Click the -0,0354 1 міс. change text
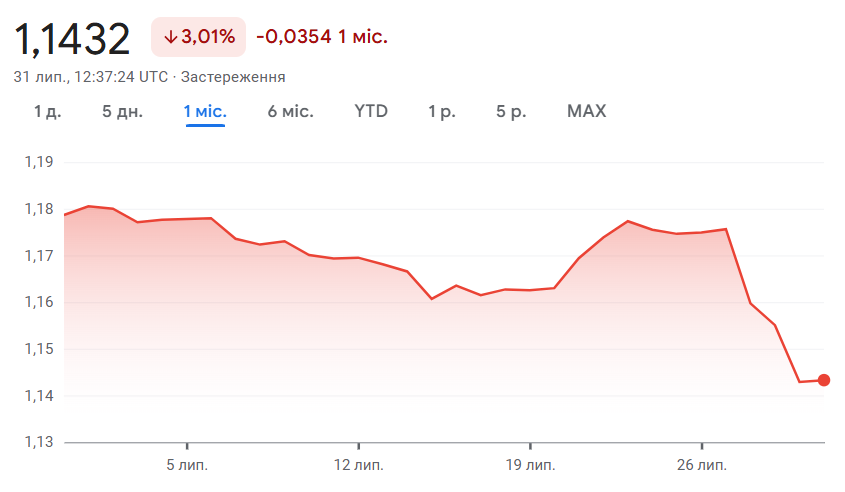Screen dimensions: 845x492 [321, 37]
